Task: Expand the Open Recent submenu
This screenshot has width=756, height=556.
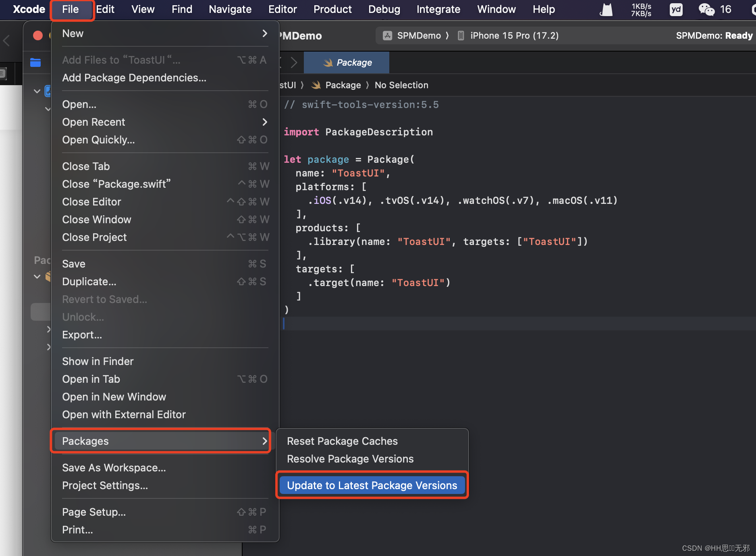Action: coord(165,122)
